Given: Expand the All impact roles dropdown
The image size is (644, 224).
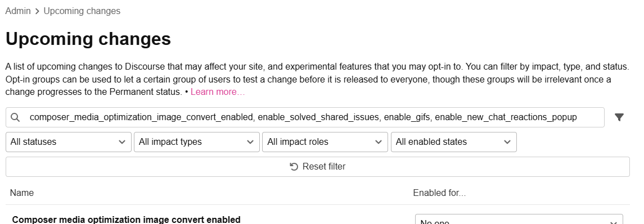Looking at the screenshot, I should point(325,142).
